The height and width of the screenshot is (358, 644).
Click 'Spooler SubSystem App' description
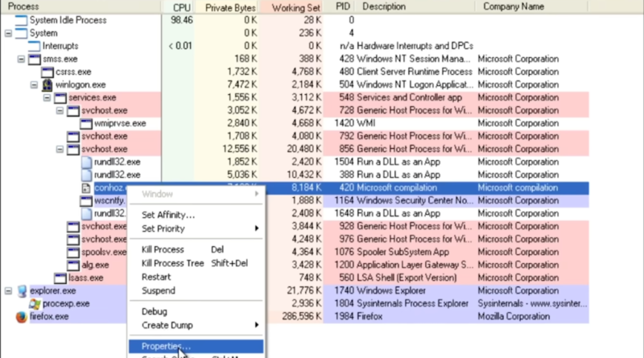click(403, 252)
